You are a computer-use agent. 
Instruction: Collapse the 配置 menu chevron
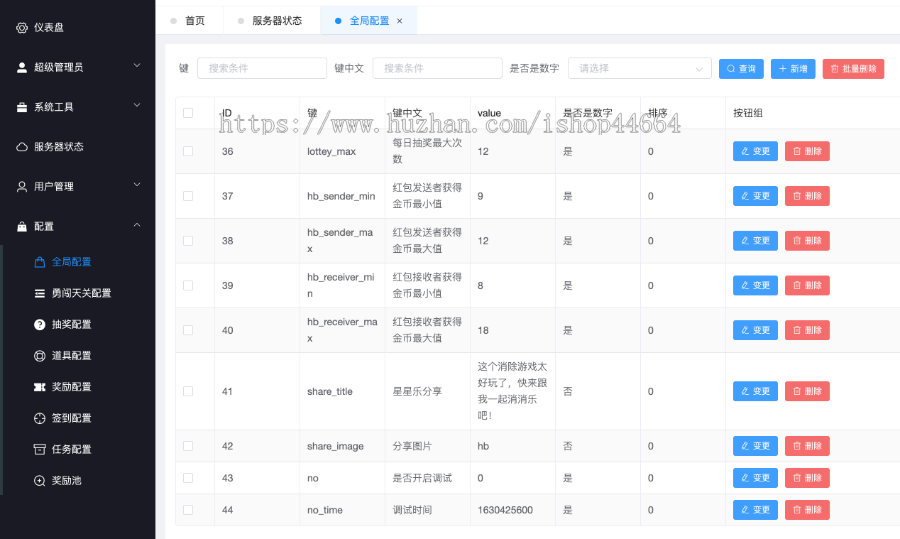coord(137,224)
